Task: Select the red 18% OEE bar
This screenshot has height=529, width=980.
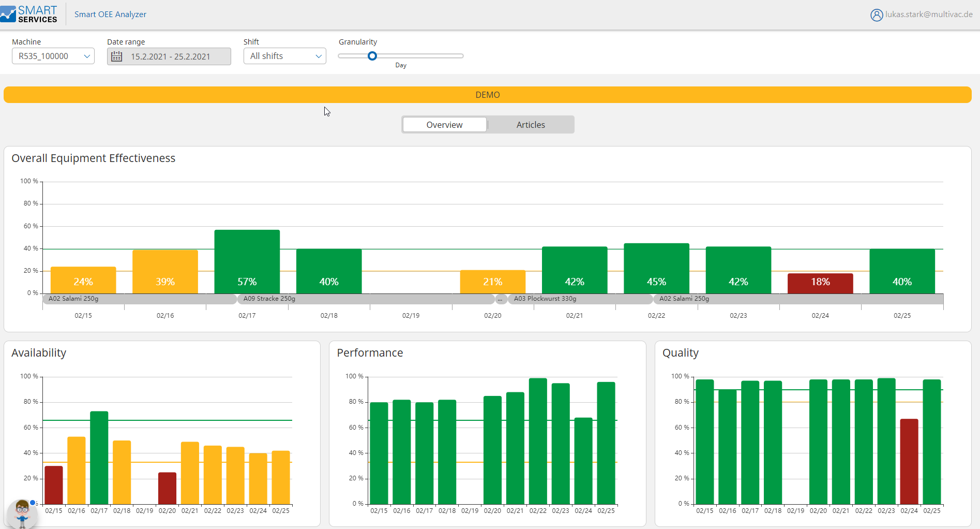Action: [820, 283]
